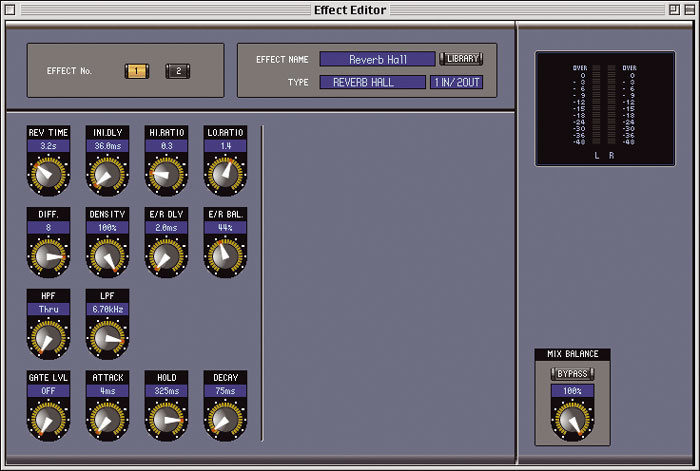This screenshot has height=471, width=700.
Task: Click the HPF knob
Action: pos(47,340)
